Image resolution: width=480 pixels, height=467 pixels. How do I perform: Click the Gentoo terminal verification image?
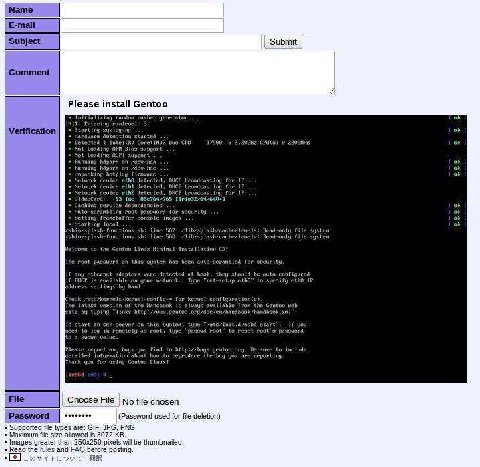(x=266, y=249)
